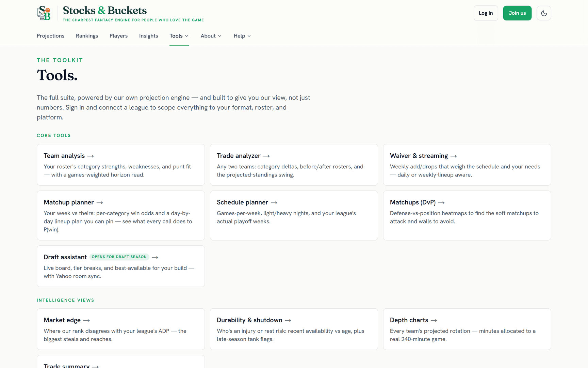Click the Log in button
The width and height of the screenshot is (588, 368).
click(486, 13)
